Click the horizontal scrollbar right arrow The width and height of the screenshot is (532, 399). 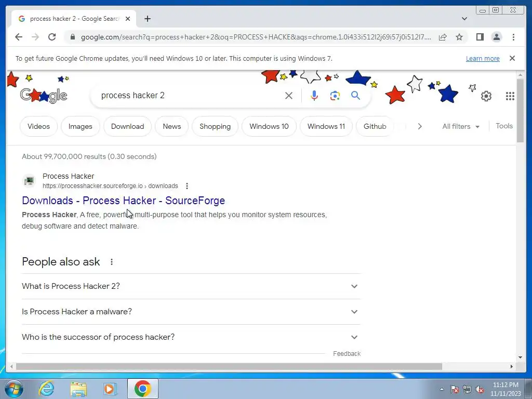[x=512, y=366]
